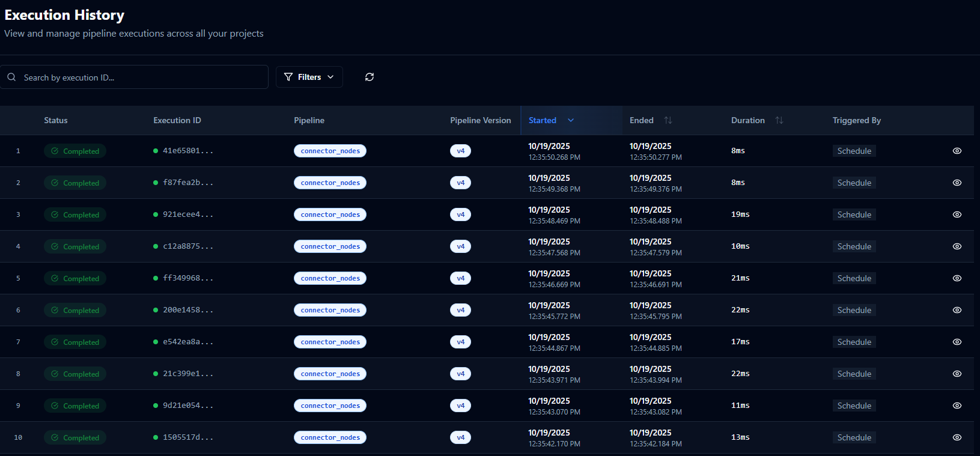Click Completed status badge in row 2

(75, 183)
